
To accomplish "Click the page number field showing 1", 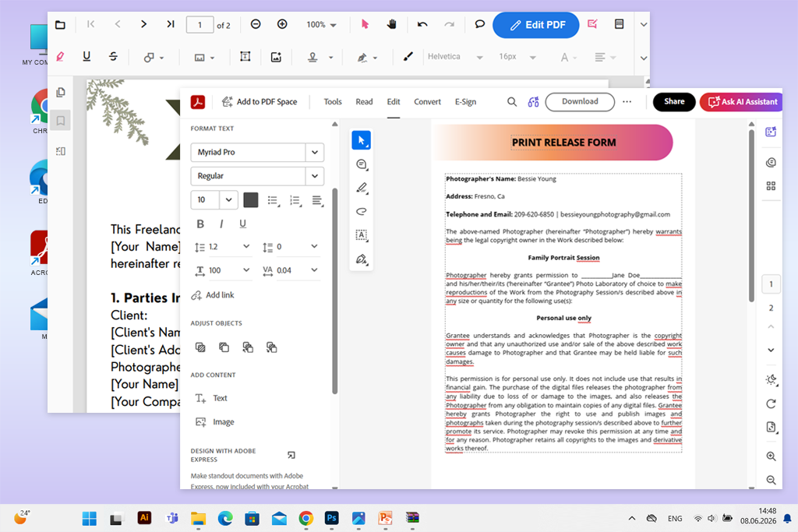I will click(x=199, y=24).
